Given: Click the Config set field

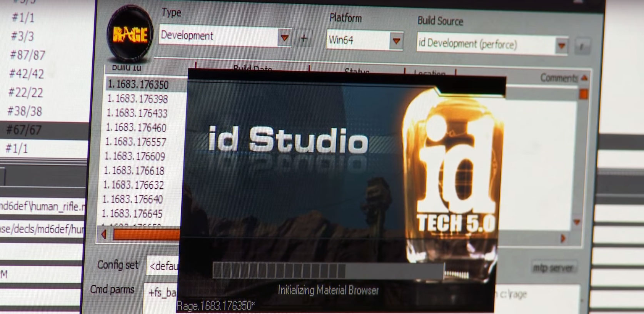Looking at the screenshot, I should click(162, 266).
